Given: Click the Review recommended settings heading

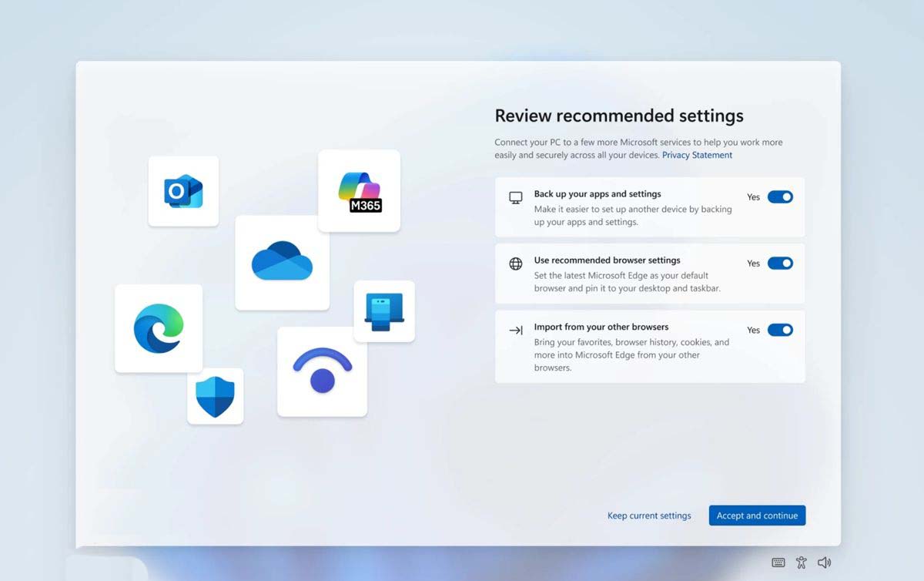Looking at the screenshot, I should (x=619, y=116).
